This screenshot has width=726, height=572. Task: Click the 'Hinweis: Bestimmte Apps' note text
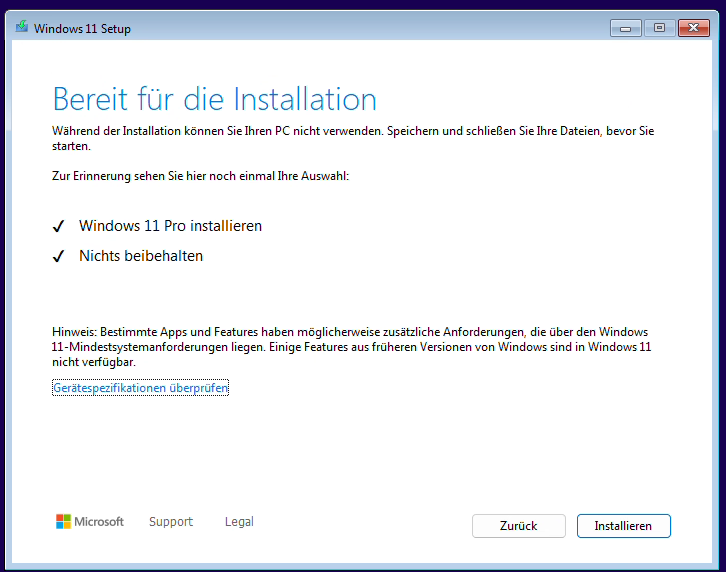click(352, 347)
